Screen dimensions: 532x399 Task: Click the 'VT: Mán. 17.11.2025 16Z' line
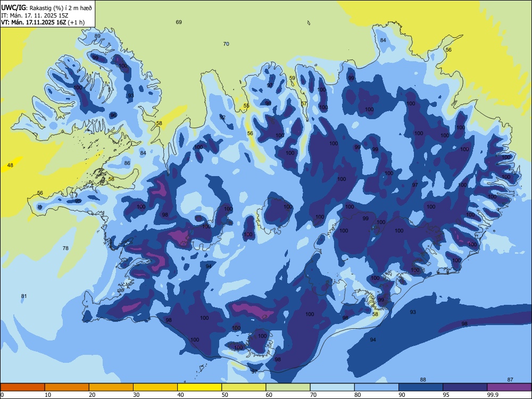(34, 22)
